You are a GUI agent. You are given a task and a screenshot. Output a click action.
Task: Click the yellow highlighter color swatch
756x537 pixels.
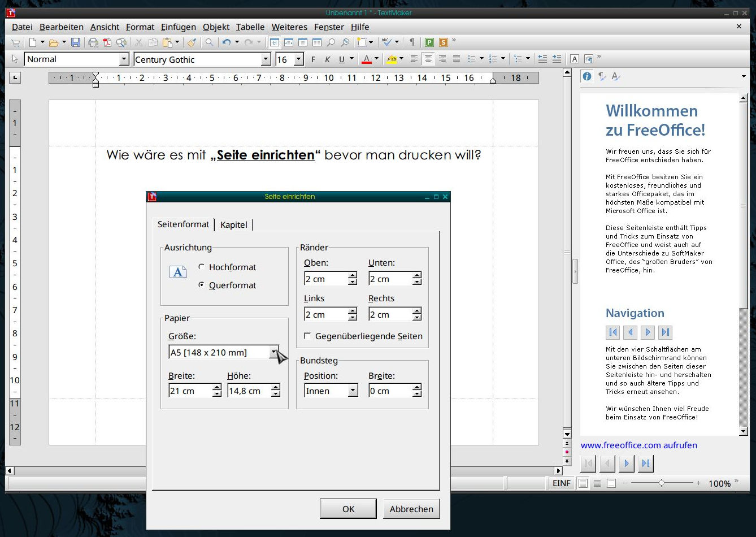[x=392, y=59]
